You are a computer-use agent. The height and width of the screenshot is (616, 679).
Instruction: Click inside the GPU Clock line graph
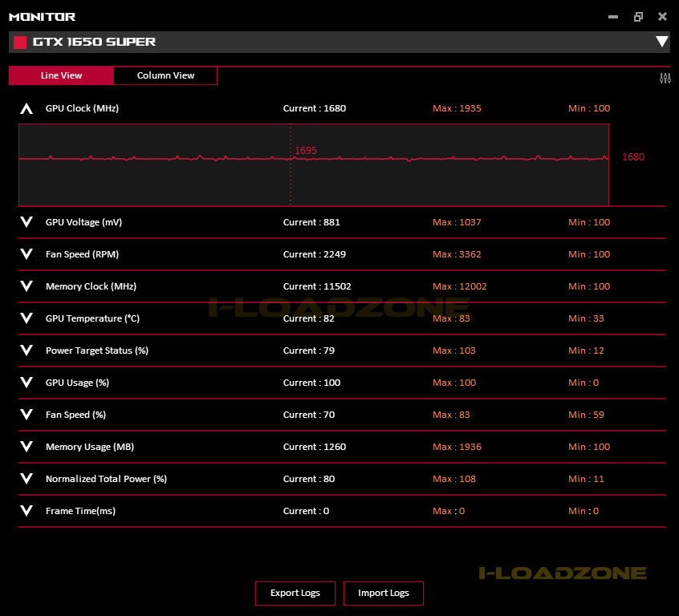314,165
